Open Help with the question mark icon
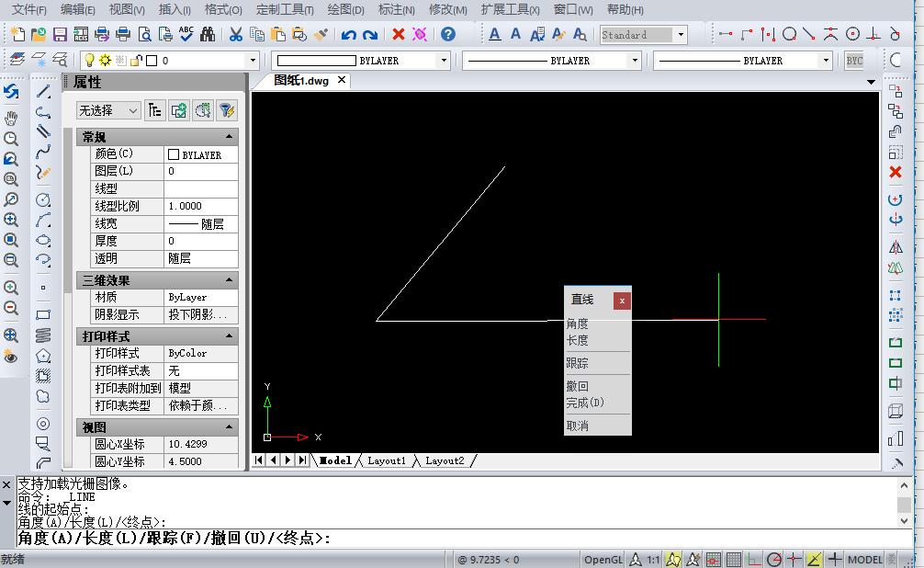The image size is (924, 568). tap(448, 34)
